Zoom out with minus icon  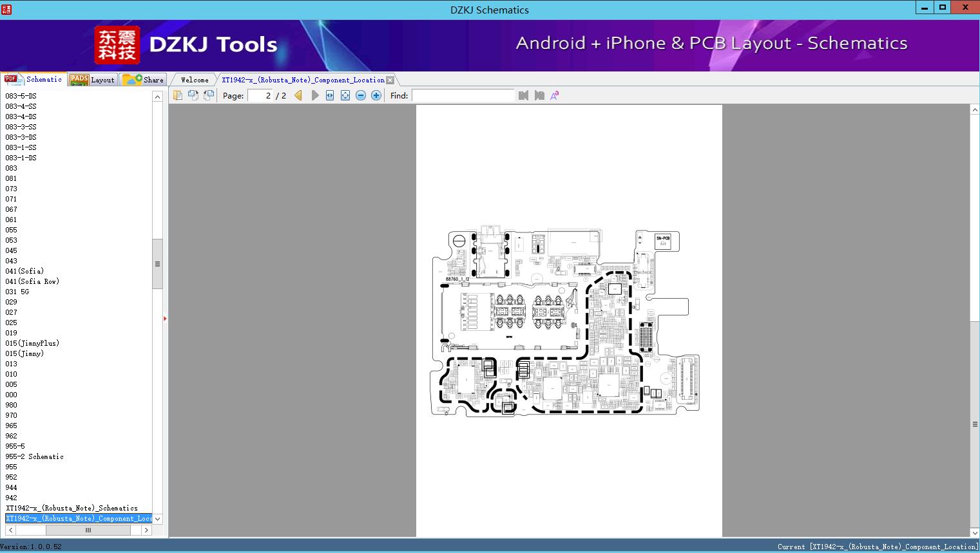click(361, 95)
